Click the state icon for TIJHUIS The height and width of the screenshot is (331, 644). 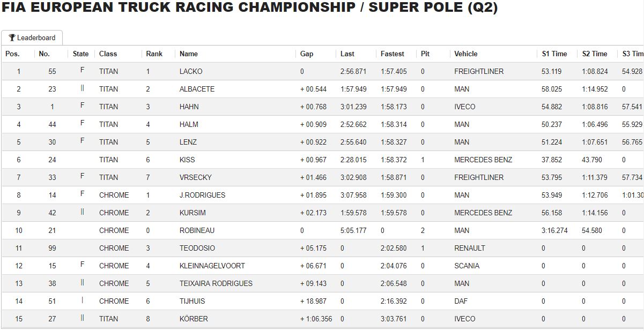point(82,300)
